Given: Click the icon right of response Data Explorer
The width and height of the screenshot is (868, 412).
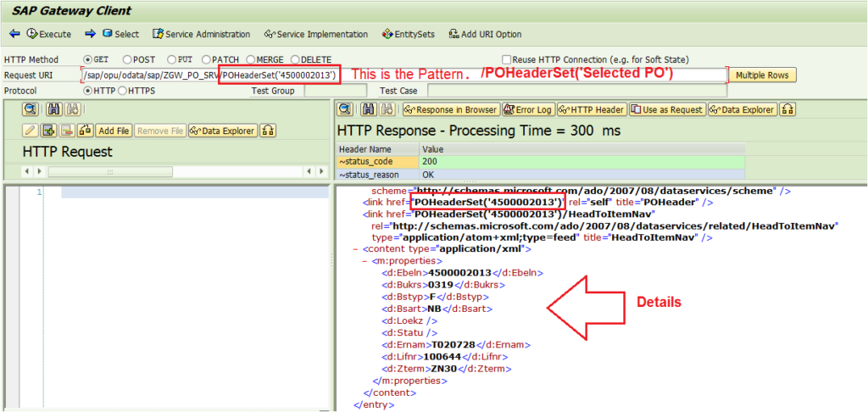Looking at the screenshot, I should (787, 109).
